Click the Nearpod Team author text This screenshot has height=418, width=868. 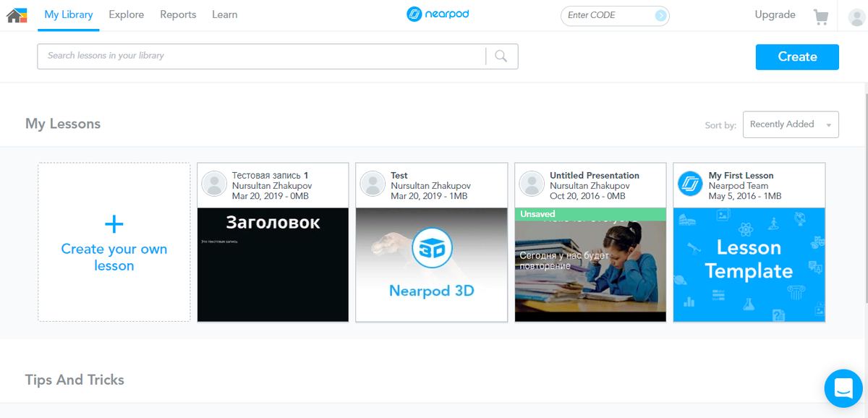click(x=739, y=186)
